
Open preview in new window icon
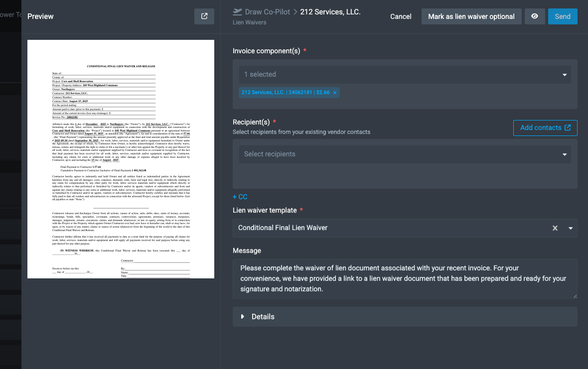pyautogui.click(x=204, y=16)
